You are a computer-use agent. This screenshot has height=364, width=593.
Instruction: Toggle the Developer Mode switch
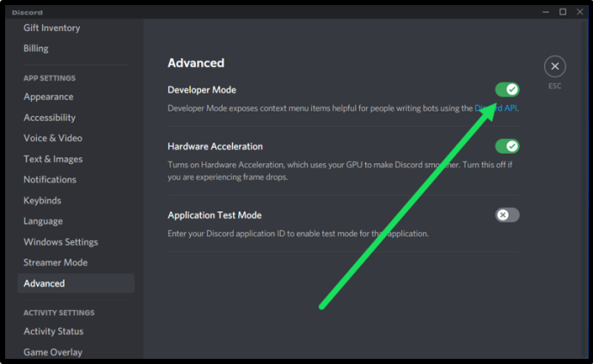[x=507, y=89]
